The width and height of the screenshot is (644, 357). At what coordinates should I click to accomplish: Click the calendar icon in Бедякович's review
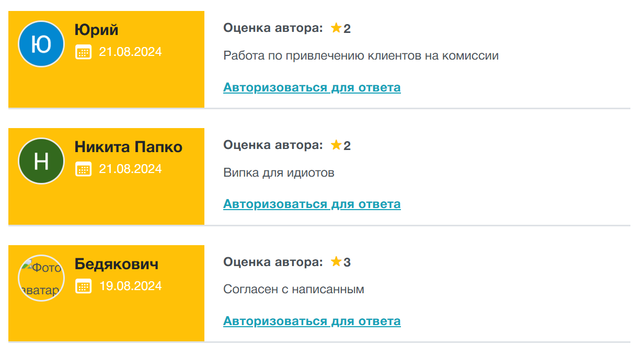tap(84, 286)
